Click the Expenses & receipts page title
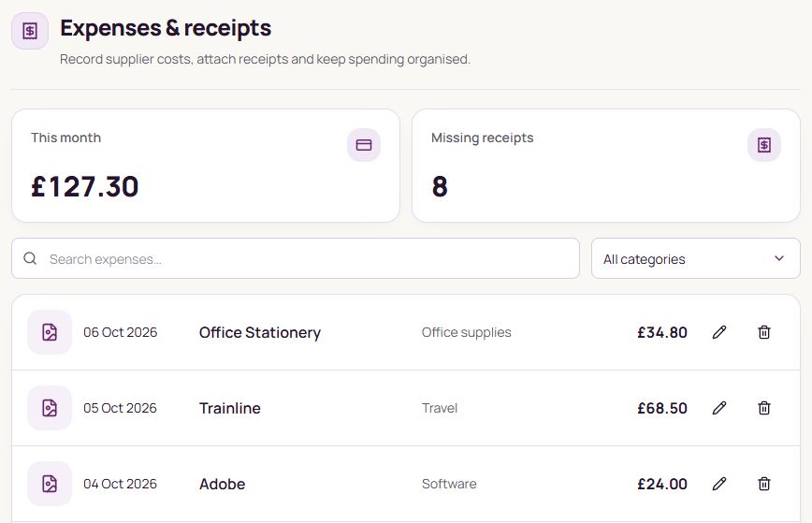The height and width of the screenshot is (523, 812). (166, 28)
